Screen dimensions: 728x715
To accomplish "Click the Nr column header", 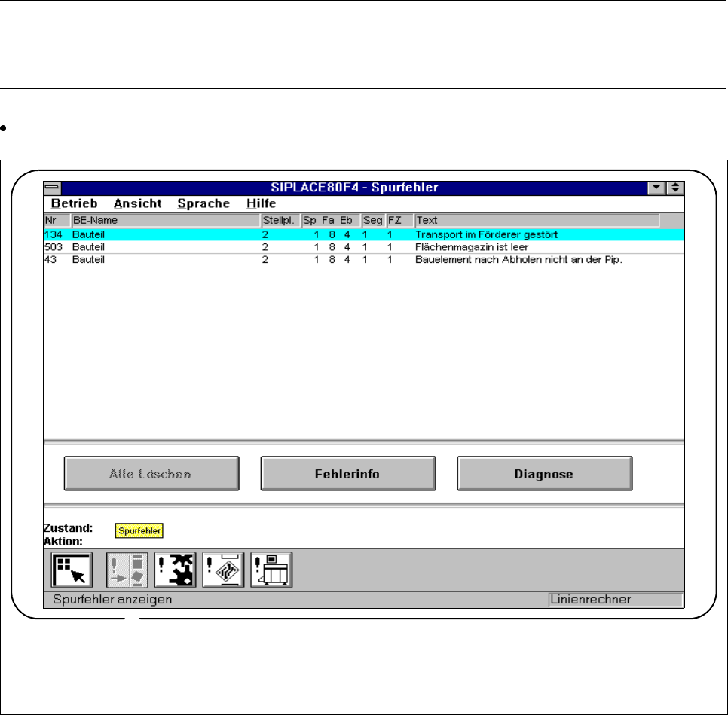I will [x=57, y=220].
